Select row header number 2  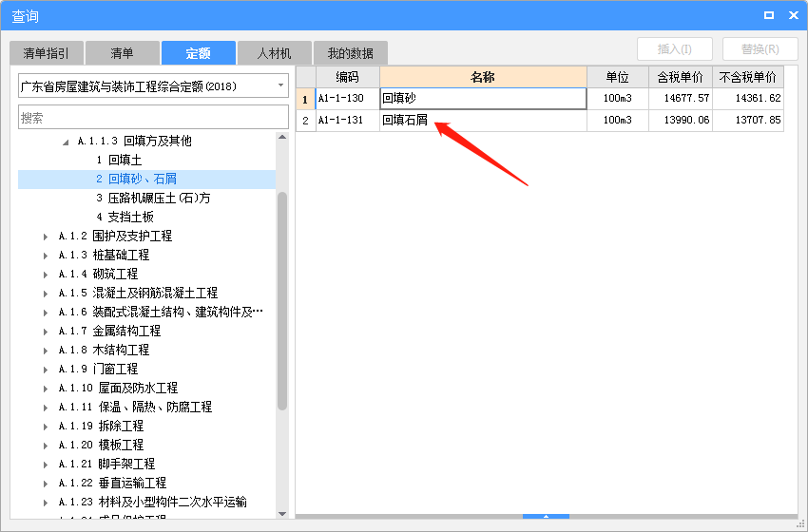pos(305,121)
